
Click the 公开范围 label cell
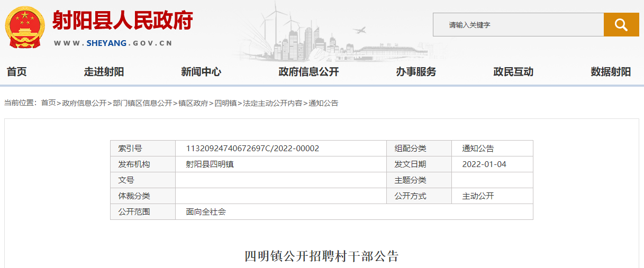143,212
